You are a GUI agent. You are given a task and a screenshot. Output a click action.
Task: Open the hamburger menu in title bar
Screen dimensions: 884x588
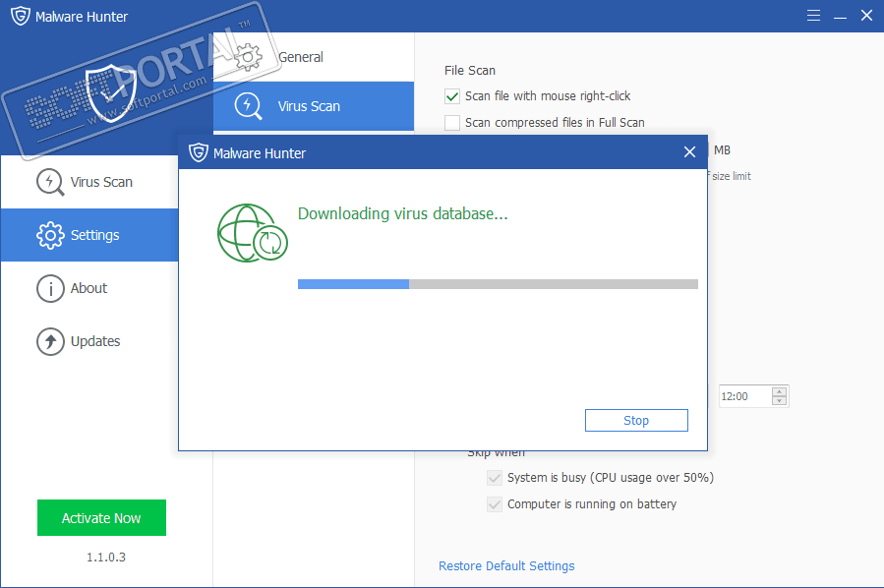[x=813, y=15]
